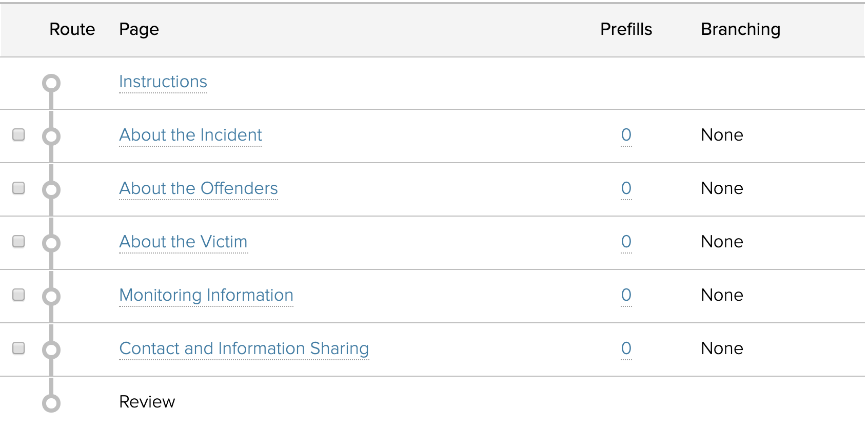868x428 pixels.
Task: Click the Contact and Information Sharing route node
Action: [51, 349]
